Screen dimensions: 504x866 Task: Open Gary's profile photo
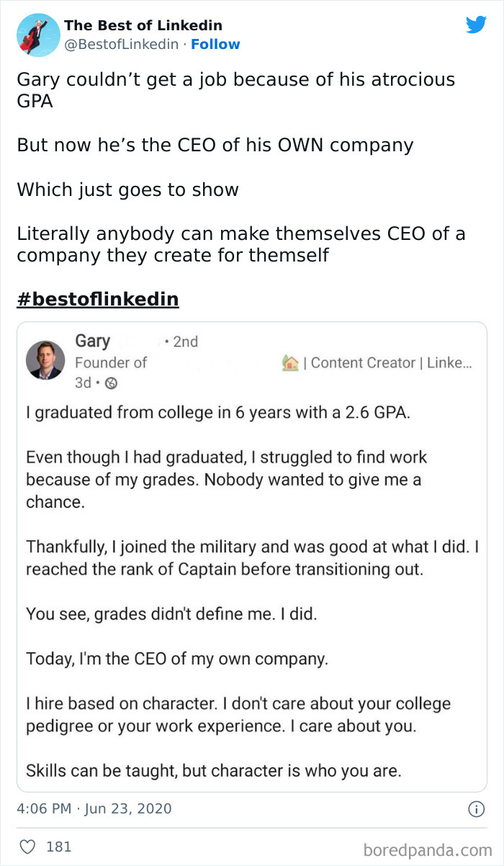click(45, 360)
